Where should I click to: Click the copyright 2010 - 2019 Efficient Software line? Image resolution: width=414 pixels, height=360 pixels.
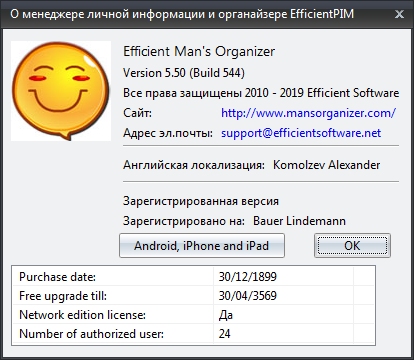coord(261,93)
